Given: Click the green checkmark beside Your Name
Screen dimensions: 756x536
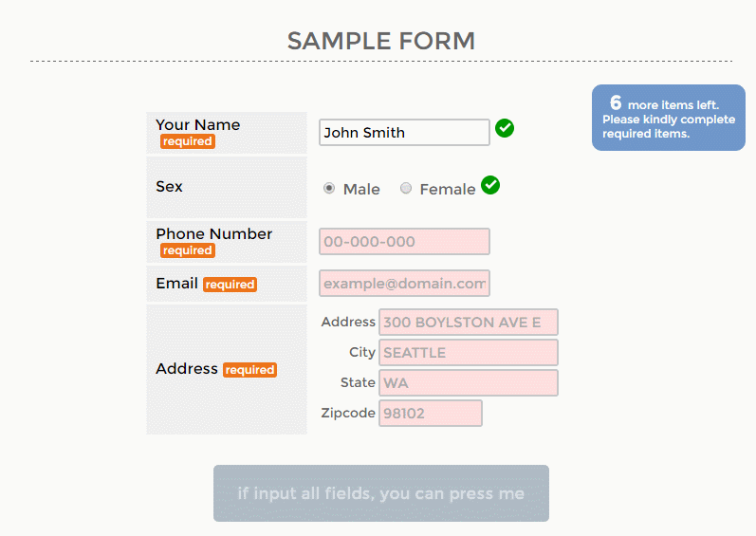Looking at the screenshot, I should pyautogui.click(x=505, y=128).
